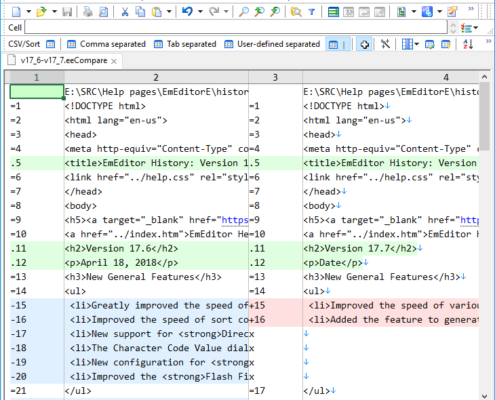The width and height of the screenshot is (495, 400).
Task: Open the Undo history dropdown
Action: point(200,12)
